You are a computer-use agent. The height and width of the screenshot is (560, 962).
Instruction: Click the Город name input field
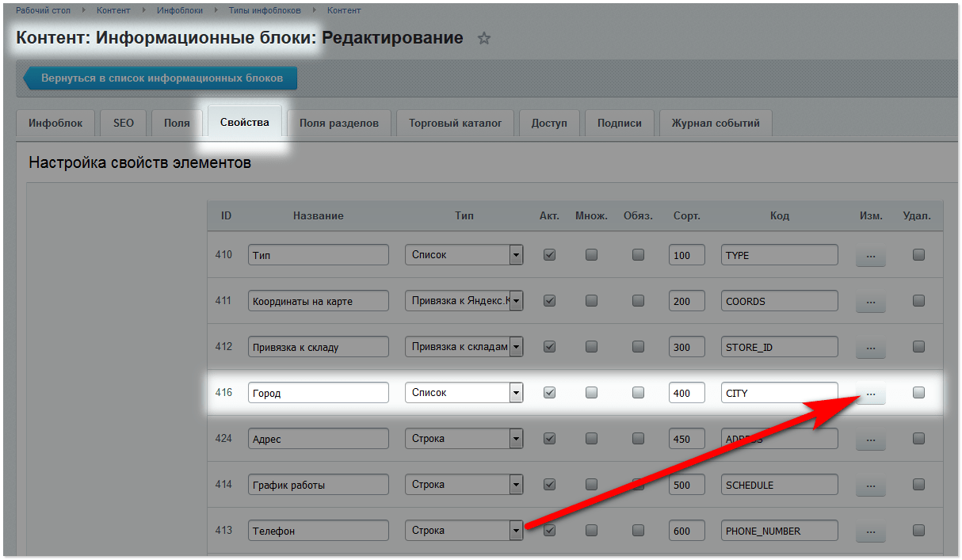tap(319, 393)
